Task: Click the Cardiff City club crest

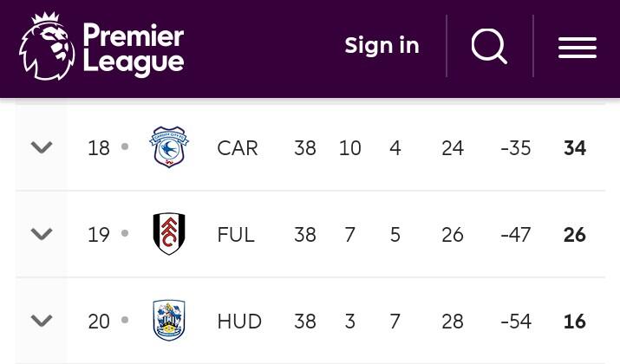Action: click(x=169, y=146)
